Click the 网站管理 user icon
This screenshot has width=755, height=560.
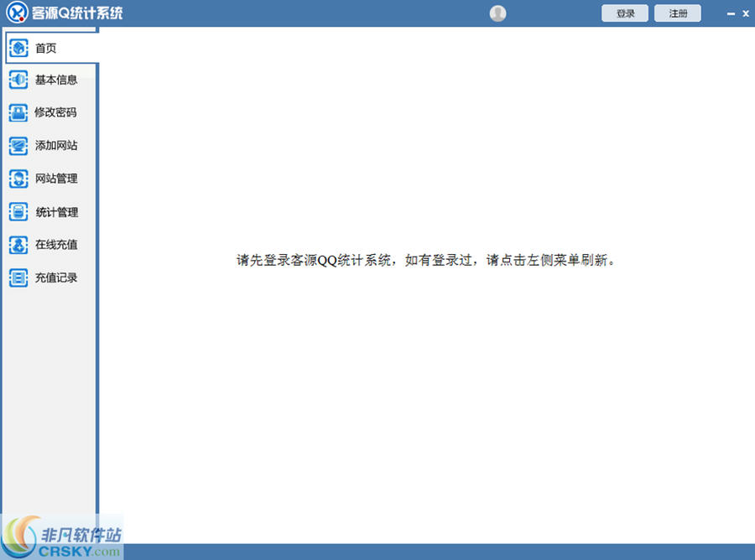point(18,179)
